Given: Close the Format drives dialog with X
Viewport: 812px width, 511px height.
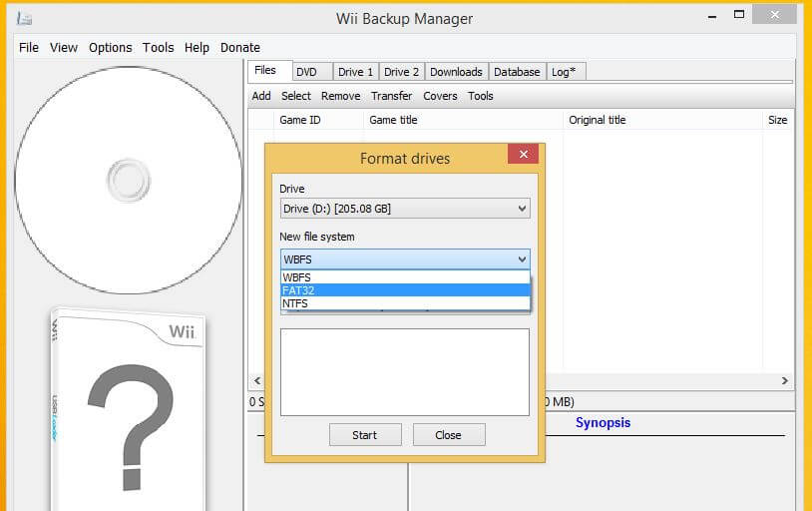Looking at the screenshot, I should (x=523, y=154).
